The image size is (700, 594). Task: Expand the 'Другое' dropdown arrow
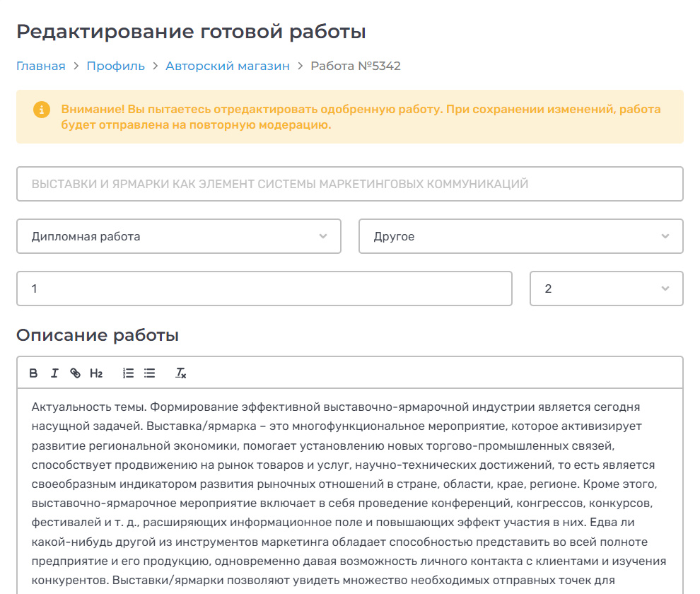coord(665,236)
